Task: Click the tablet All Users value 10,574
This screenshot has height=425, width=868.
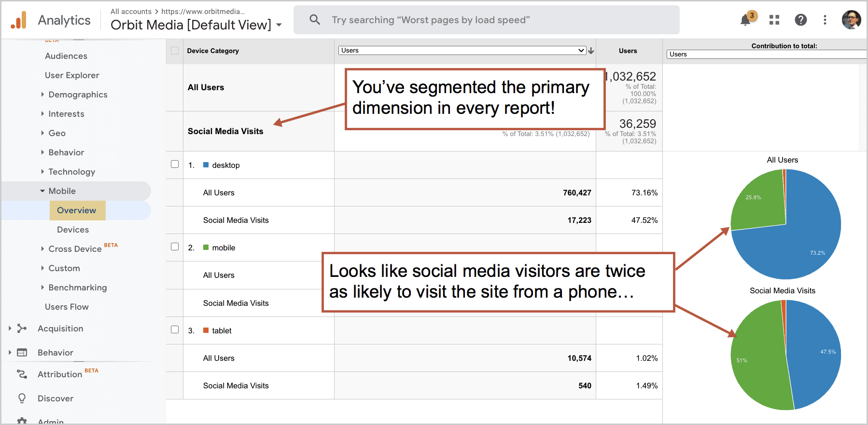Action: (579, 358)
